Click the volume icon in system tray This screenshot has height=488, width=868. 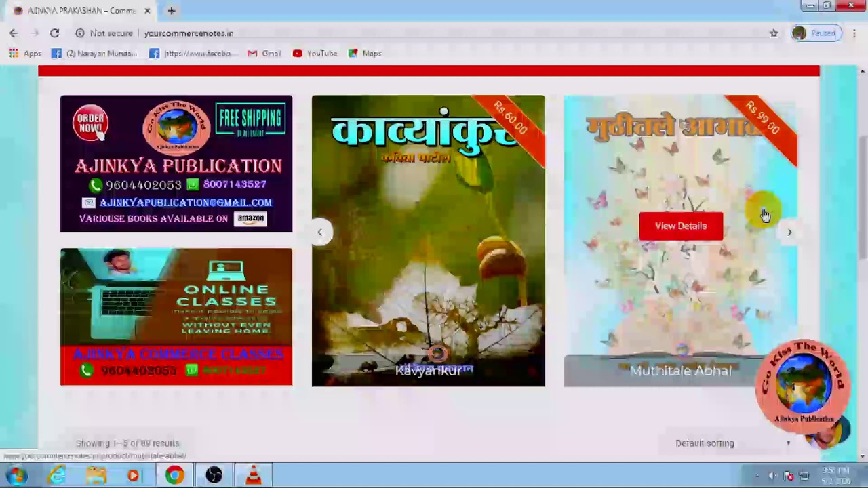[x=772, y=476]
